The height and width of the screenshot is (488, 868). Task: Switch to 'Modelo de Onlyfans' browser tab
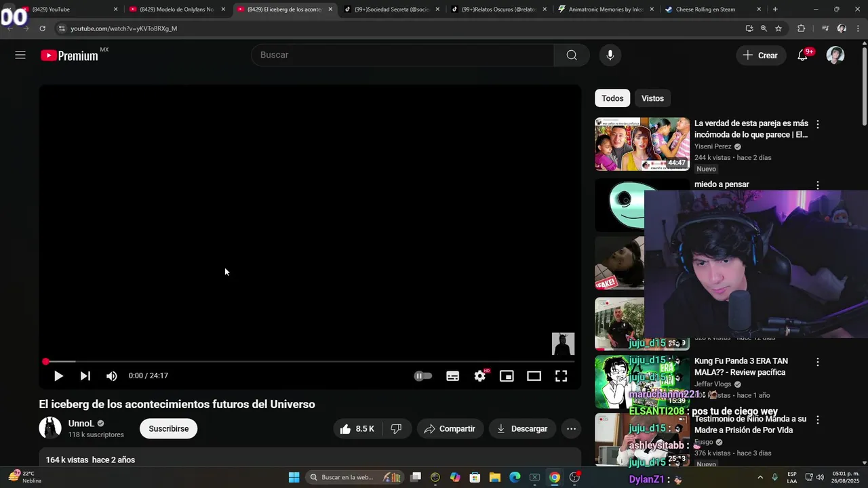(176, 9)
